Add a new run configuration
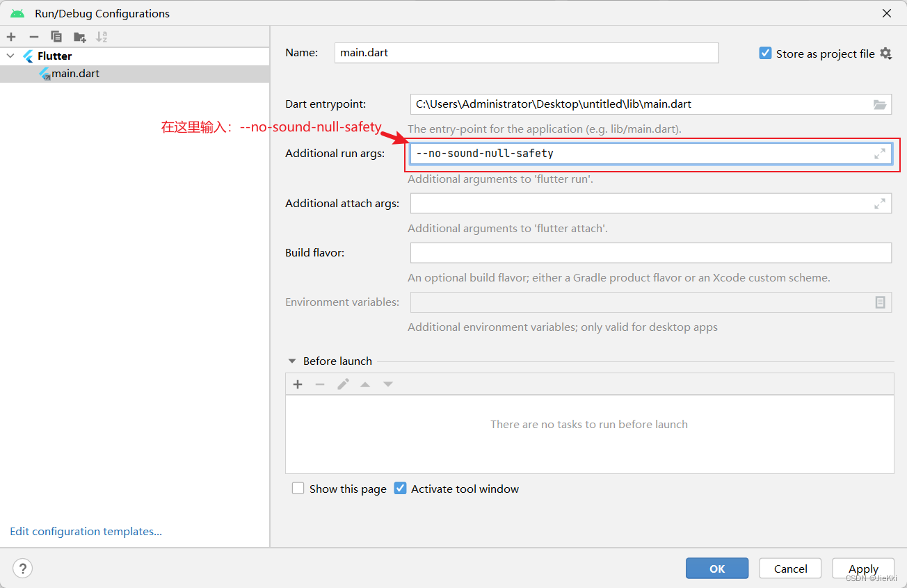Image resolution: width=907 pixels, height=588 pixels. pos(11,37)
